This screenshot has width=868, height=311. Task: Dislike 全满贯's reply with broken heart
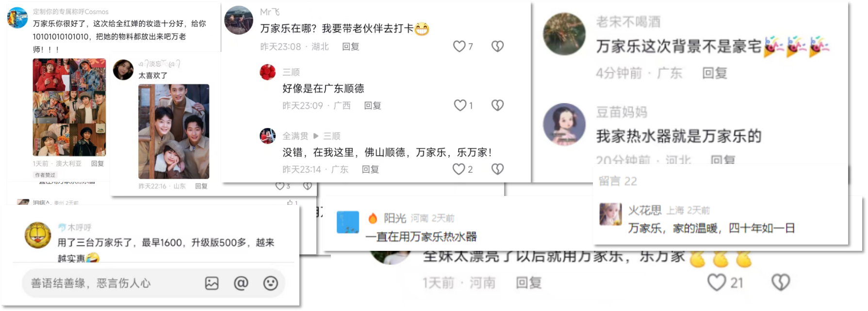(x=497, y=169)
